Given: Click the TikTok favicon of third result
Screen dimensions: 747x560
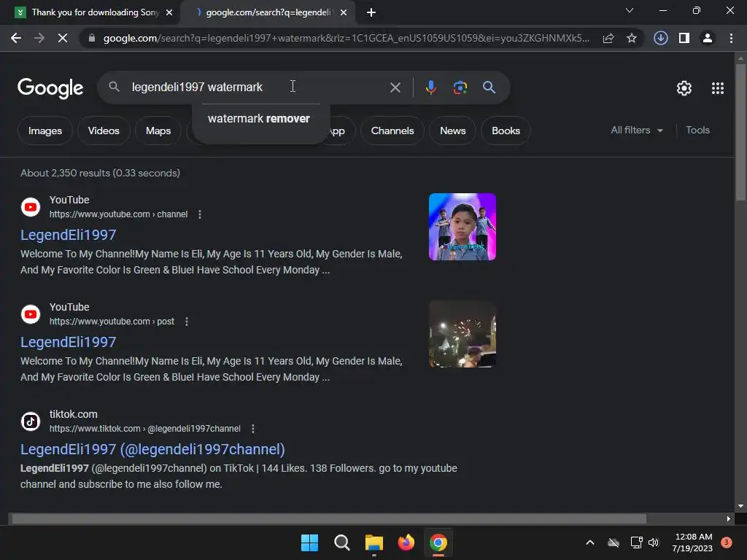Looking at the screenshot, I should coord(31,421).
